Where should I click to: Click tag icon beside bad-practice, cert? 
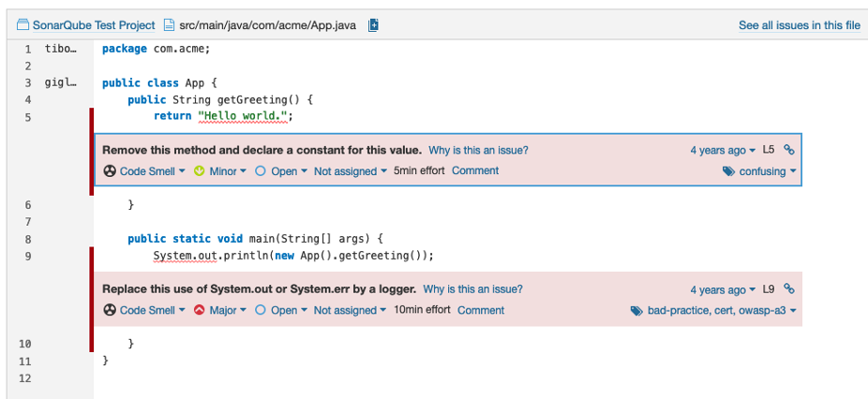[636, 310]
